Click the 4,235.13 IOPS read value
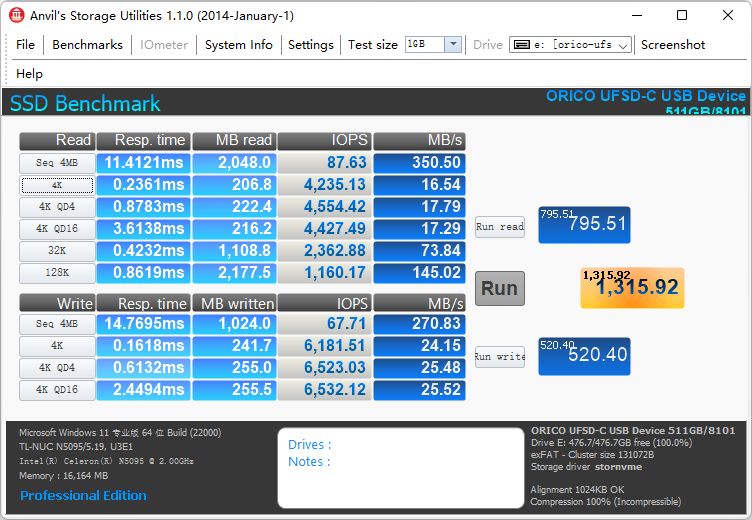Screen dimensions: 752x520 tap(324, 185)
